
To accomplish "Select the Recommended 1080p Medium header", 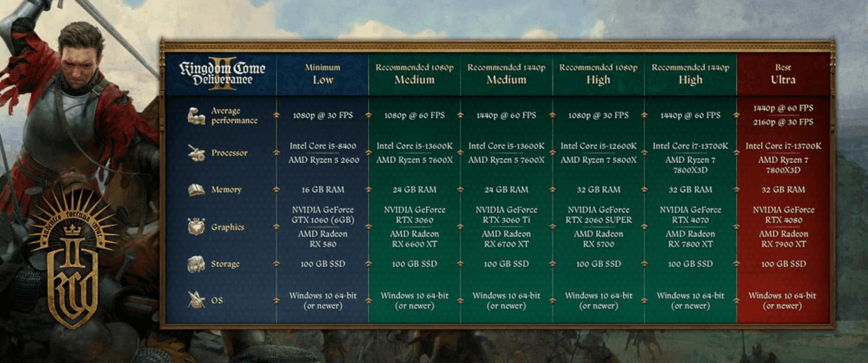I will [414, 74].
